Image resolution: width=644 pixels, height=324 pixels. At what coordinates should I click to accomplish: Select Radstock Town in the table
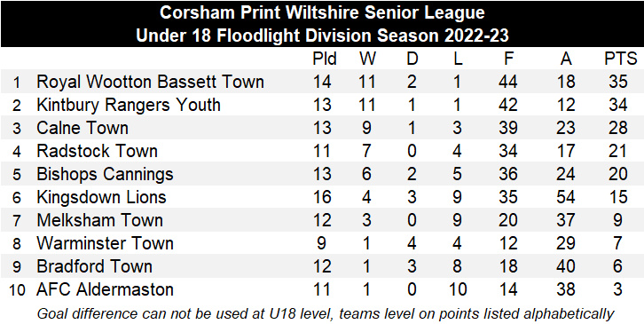[x=97, y=151]
